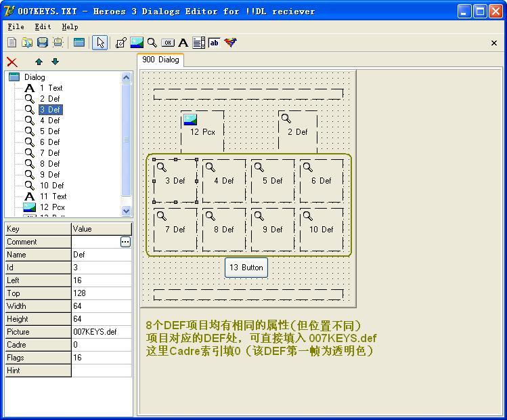
Task: Select the pointer arrow tool
Action: pos(100,43)
